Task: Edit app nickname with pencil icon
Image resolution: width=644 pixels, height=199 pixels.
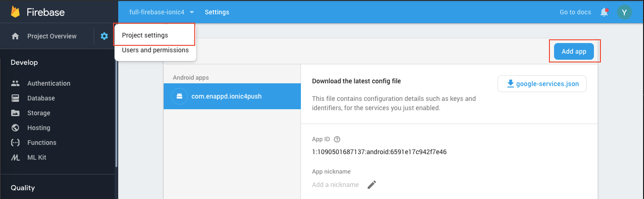Action: coord(372,185)
